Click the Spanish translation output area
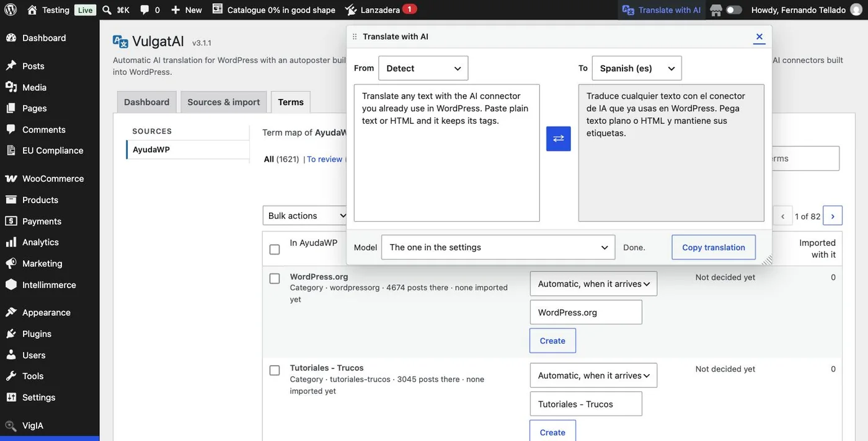 [x=671, y=153]
